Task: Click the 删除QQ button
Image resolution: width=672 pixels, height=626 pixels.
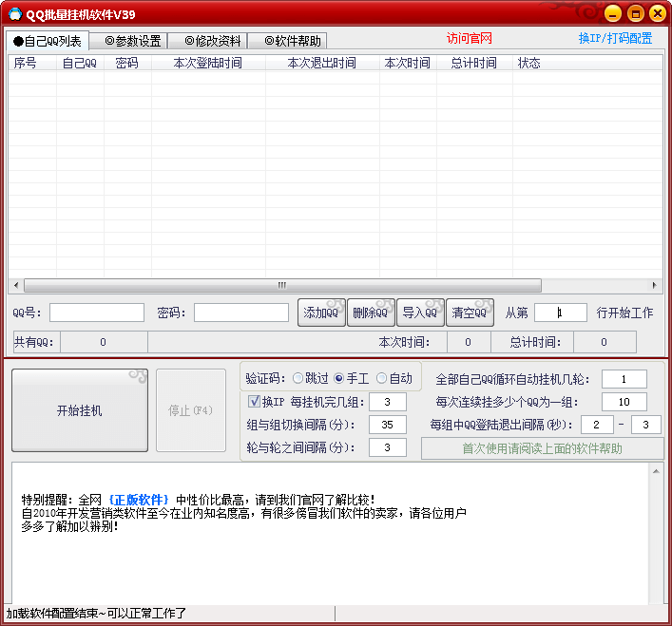Action: [371, 313]
